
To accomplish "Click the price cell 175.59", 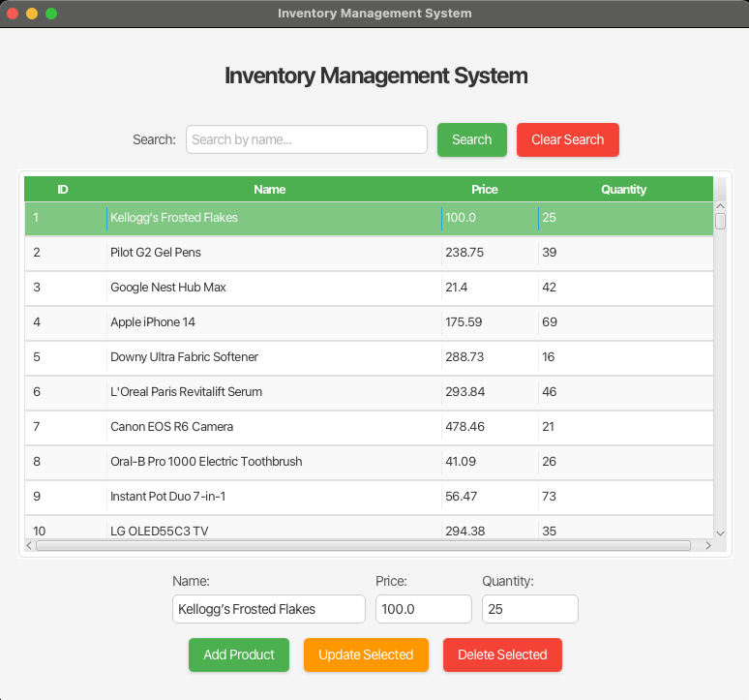I will pos(490,323).
